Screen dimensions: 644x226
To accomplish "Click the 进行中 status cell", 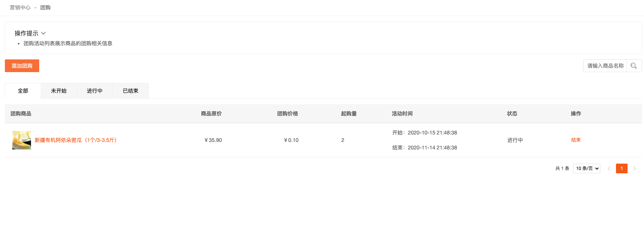I will click(x=515, y=140).
